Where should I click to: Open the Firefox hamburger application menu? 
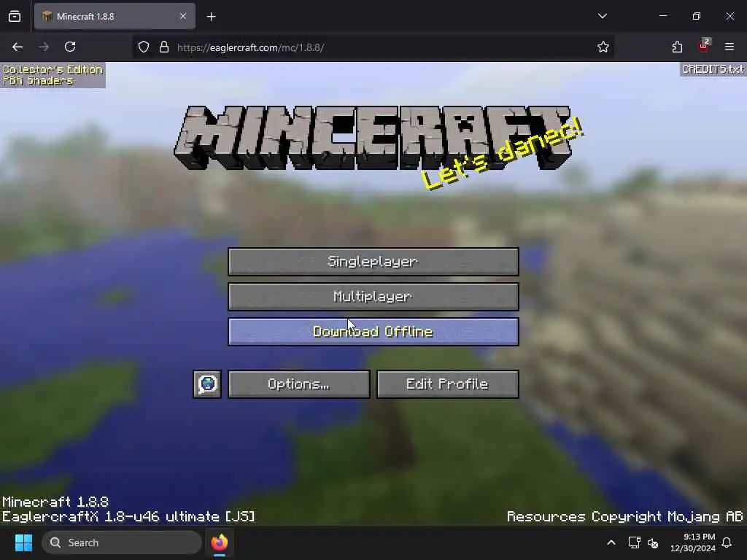point(729,47)
